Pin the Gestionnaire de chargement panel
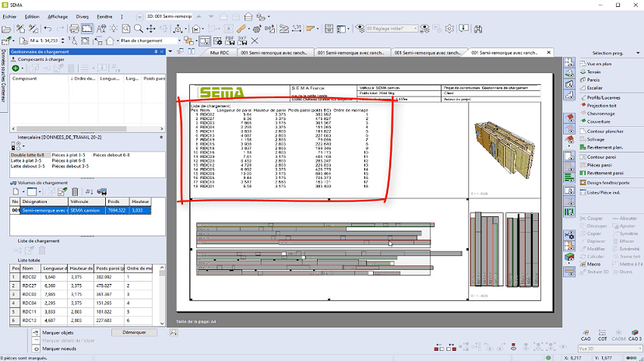 click(x=157, y=52)
